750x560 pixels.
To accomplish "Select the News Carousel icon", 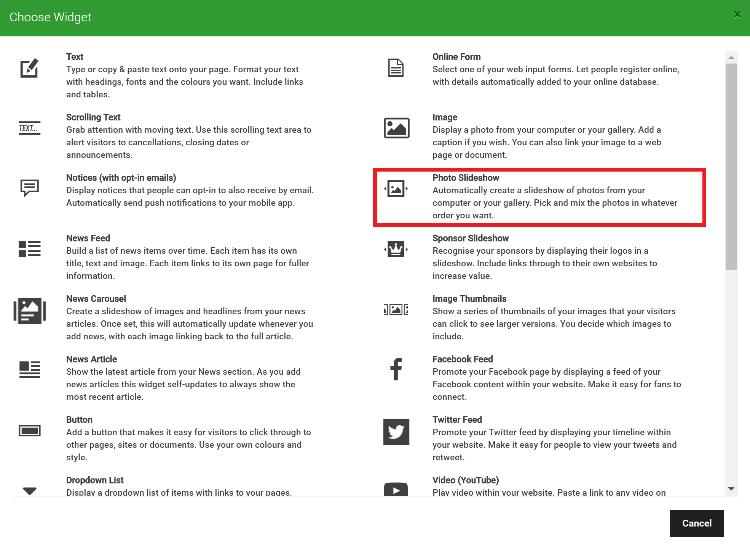I will pos(29,311).
